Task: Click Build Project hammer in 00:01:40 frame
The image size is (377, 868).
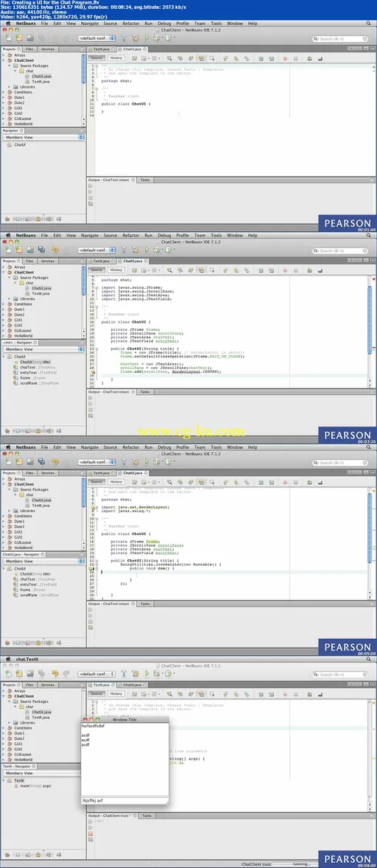Action: [x=124, y=38]
